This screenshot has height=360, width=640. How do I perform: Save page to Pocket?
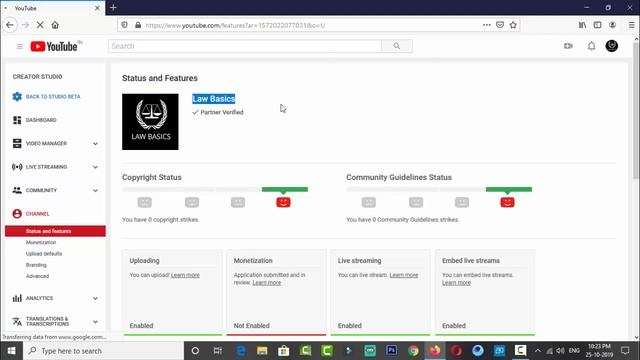[500, 25]
